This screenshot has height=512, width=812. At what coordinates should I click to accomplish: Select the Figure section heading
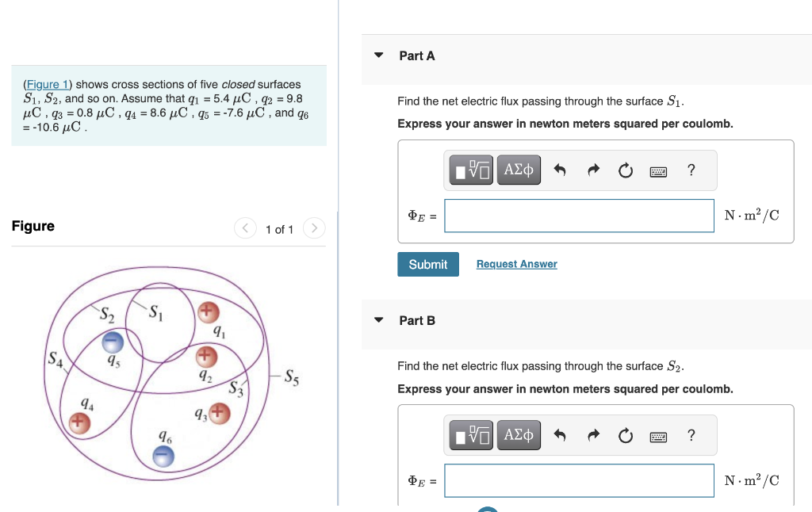click(33, 226)
